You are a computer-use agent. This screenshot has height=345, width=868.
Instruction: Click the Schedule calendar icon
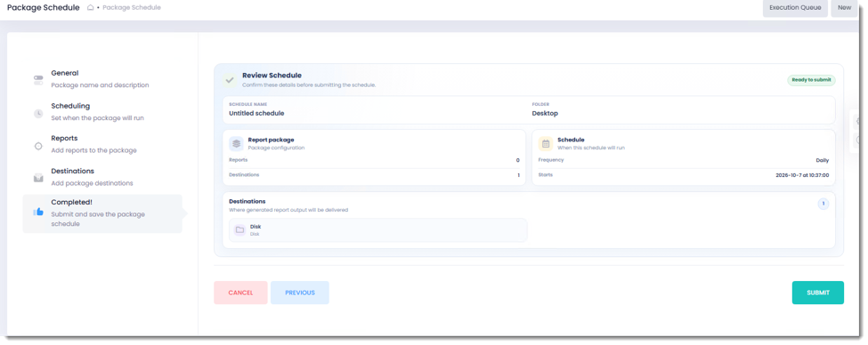pos(546,144)
